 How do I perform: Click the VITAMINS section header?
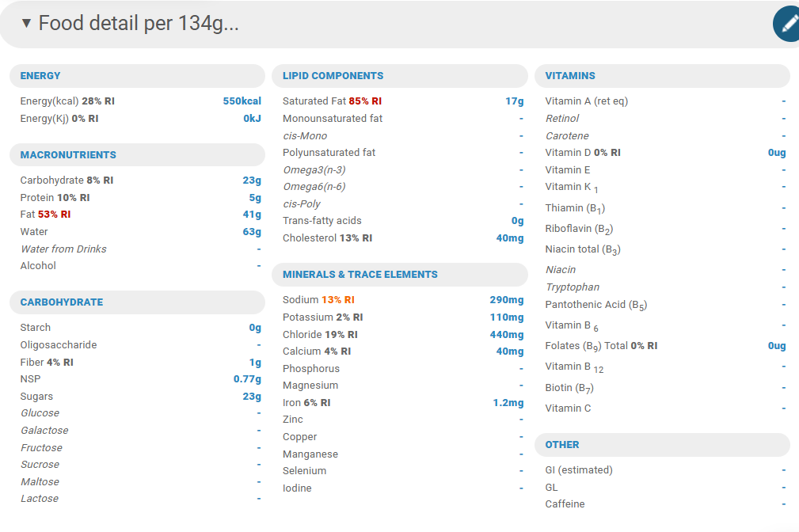coord(663,76)
